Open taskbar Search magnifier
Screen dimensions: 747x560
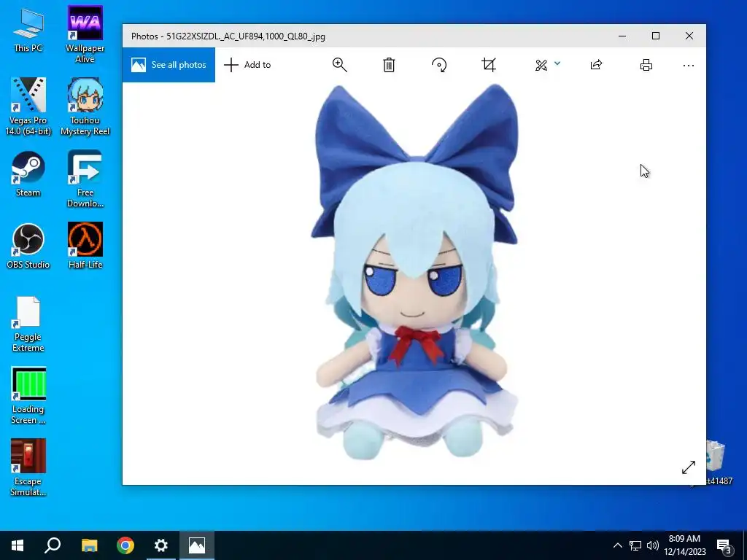[53, 545]
